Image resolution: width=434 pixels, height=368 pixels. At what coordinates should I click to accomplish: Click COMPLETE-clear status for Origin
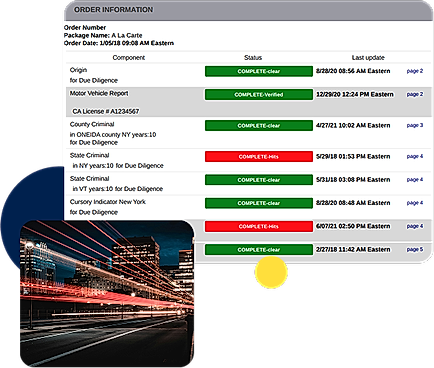point(259,71)
